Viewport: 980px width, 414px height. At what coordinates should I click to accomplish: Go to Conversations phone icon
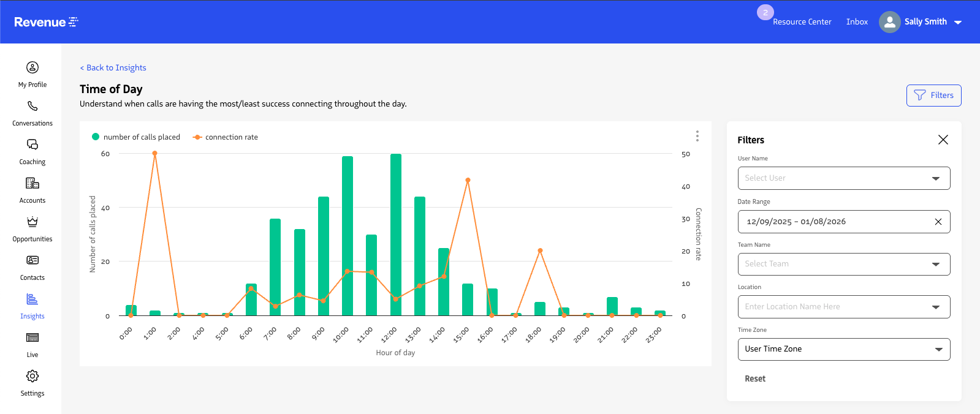(32, 107)
